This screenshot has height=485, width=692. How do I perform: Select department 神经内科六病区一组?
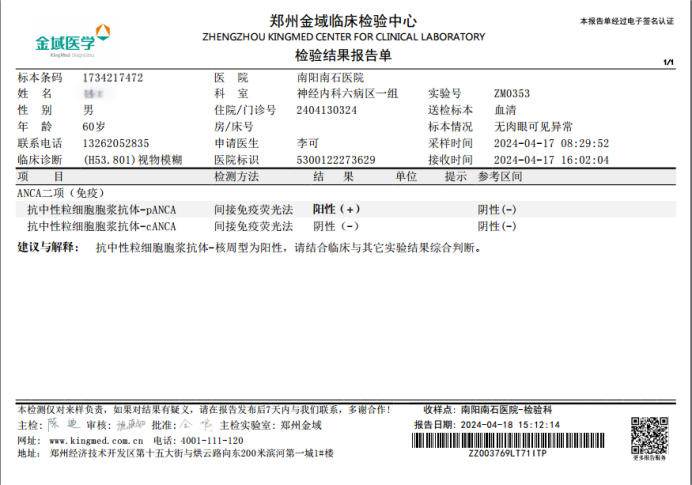click(x=347, y=94)
